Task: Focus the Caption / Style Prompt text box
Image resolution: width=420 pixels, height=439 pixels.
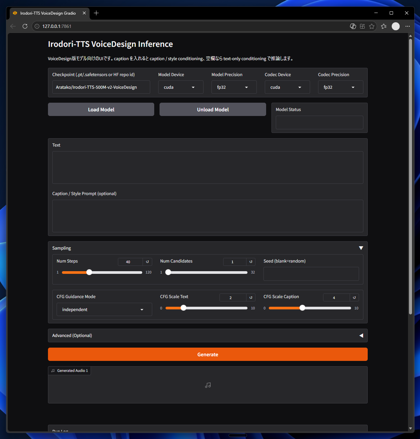Action: (208, 216)
